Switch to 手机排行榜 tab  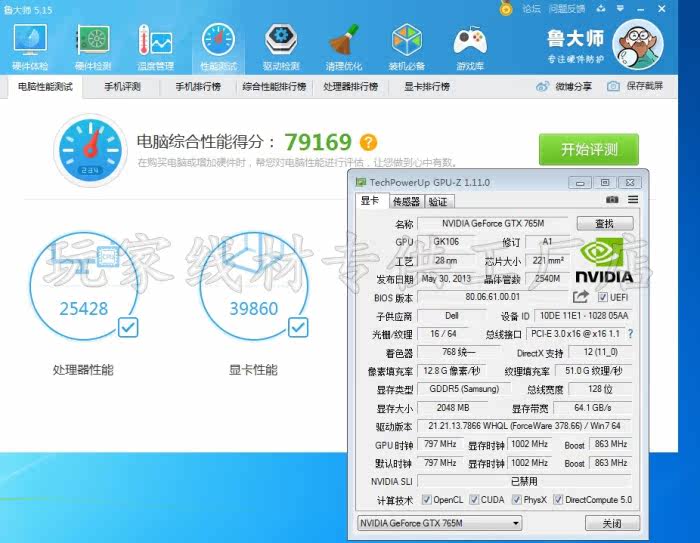click(198, 87)
